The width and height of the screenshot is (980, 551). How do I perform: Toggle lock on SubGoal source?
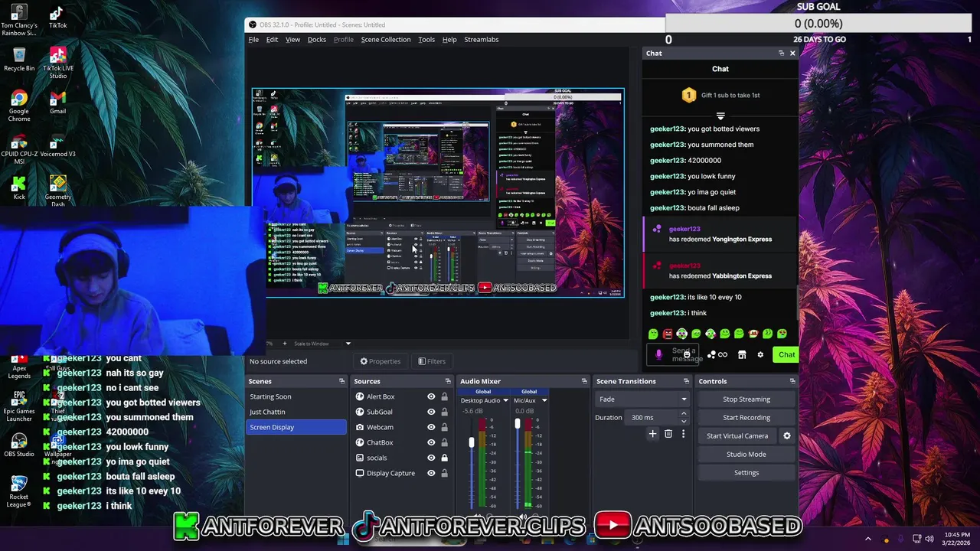444,412
